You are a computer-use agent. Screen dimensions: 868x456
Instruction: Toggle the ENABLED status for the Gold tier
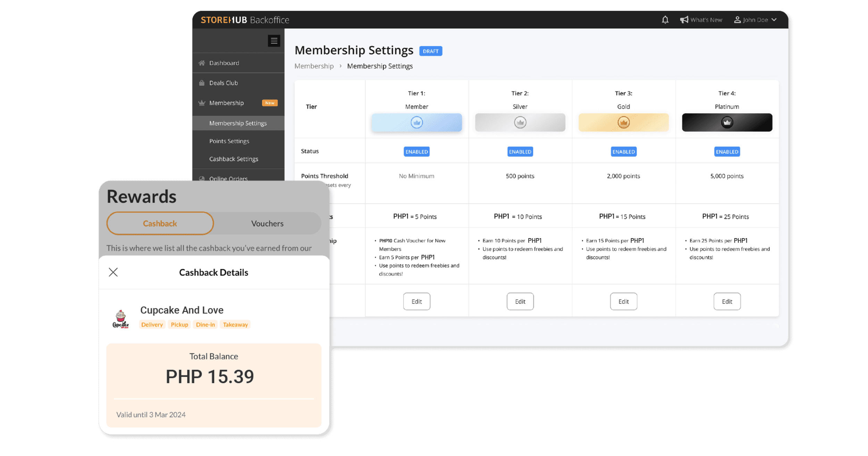[x=623, y=151]
